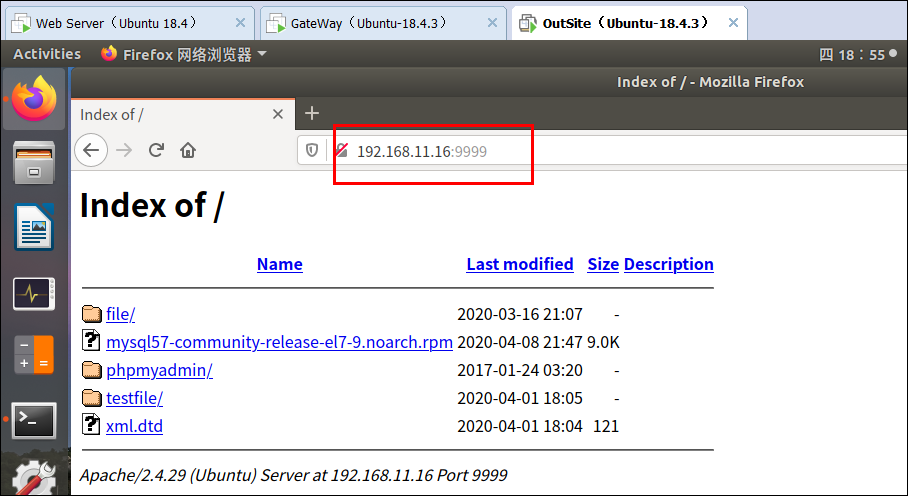The width and height of the screenshot is (908, 496).
Task: Close the Web Server VM tab
Action: (x=240, y=23)
